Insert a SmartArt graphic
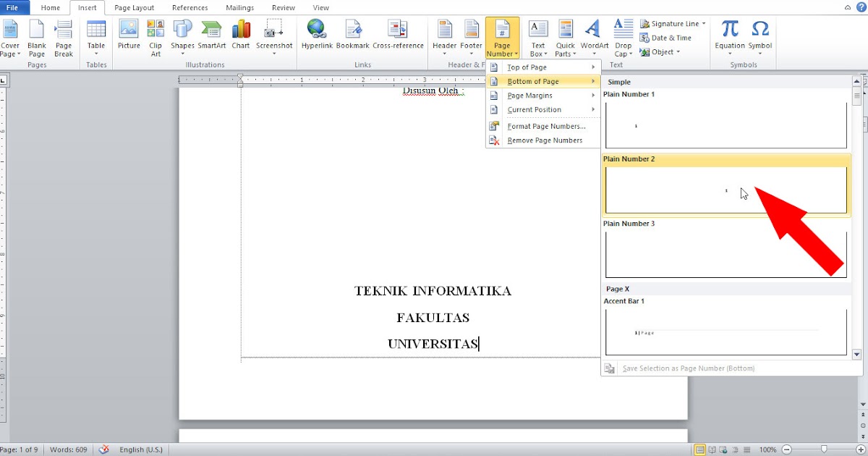The height and width of the screenshot is (456, 868). tap(211, 33)
